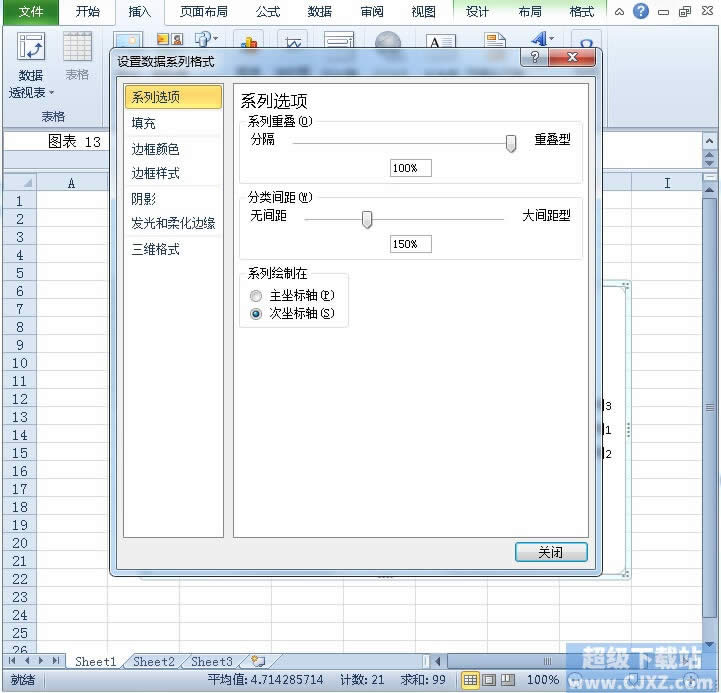Switch to the 页面布局 ribbon tab
The width and height of the screenshot is (721, 693).
click(203, 12)
